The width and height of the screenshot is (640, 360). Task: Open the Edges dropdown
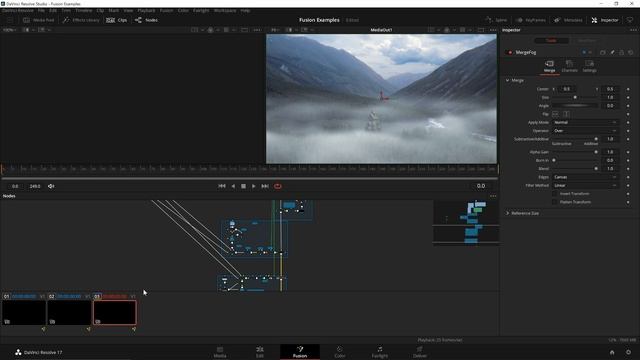point(585,177)
